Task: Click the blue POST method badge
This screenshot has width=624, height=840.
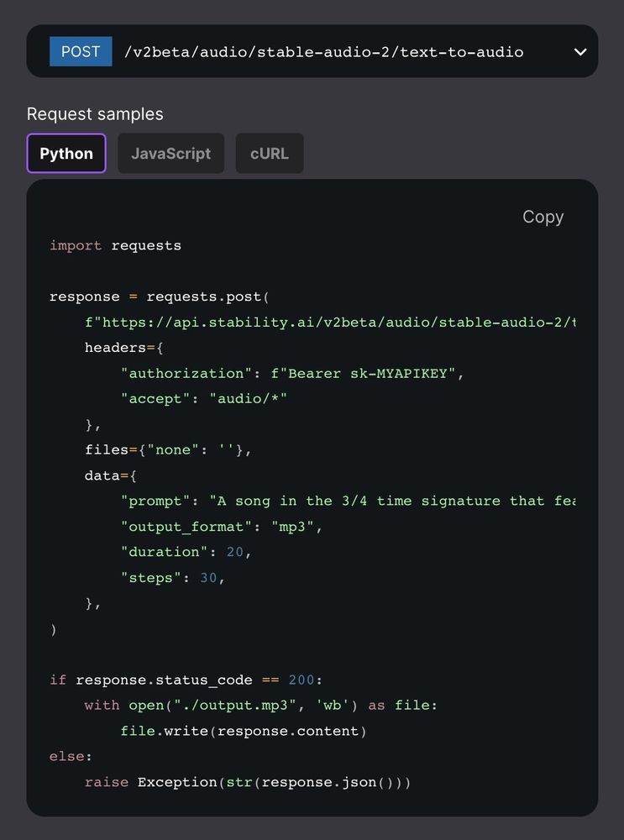Action: pyautogui.click(x=81, y=51)
